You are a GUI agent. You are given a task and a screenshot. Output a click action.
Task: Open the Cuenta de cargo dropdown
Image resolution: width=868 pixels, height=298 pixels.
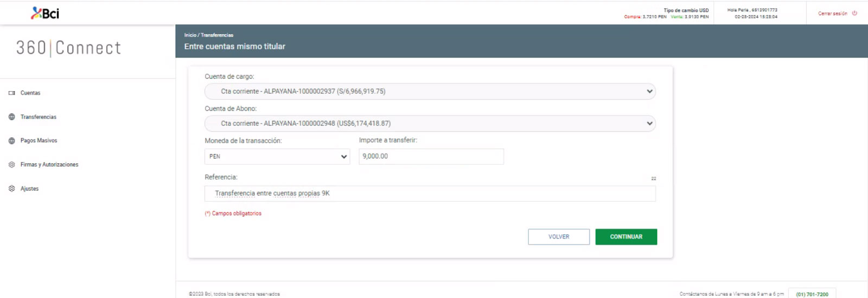[430, 91]
